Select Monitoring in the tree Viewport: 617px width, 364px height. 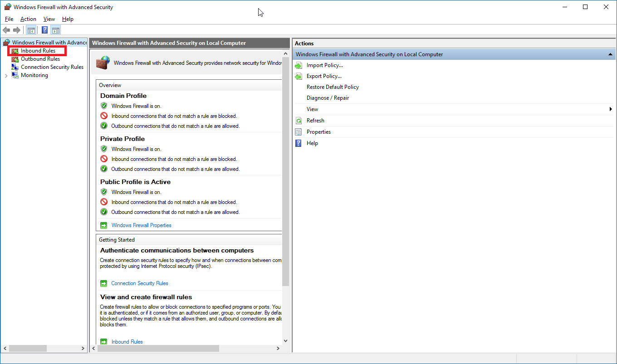[x=34, y=75]
